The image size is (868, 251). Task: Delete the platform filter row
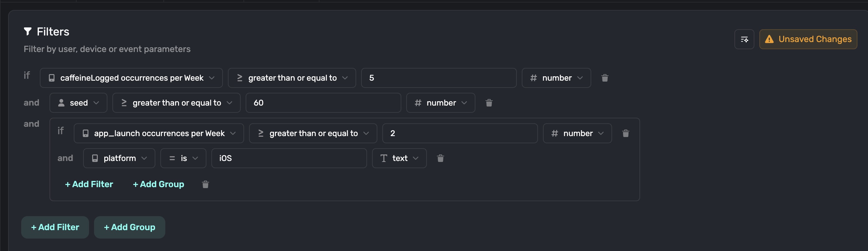[x=440, y=158]
